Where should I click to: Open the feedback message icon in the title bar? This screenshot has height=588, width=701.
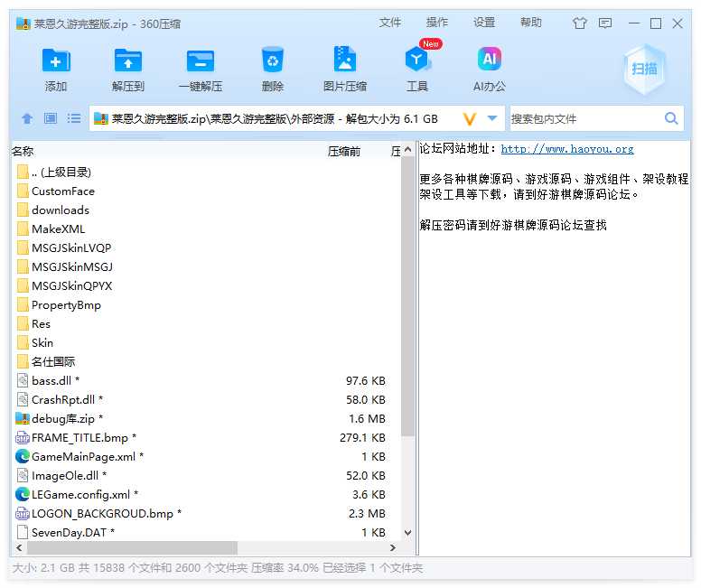pos(605,23)
